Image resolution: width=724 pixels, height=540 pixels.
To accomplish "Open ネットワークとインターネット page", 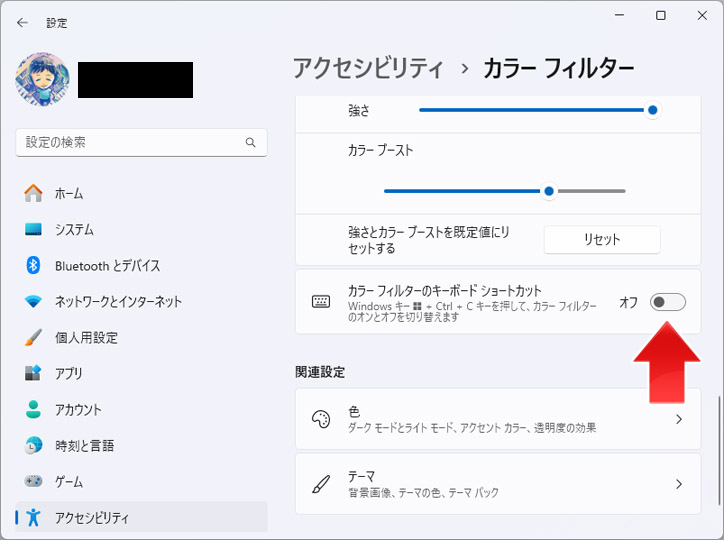I will [x=141, y=301].
